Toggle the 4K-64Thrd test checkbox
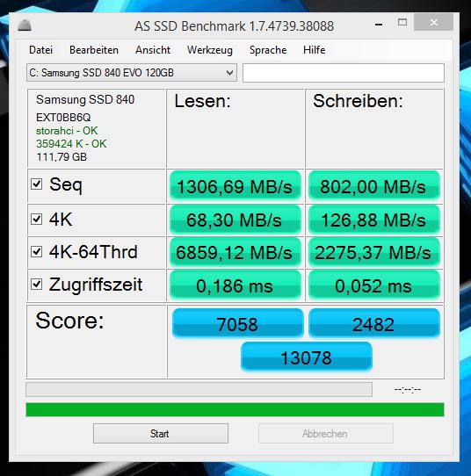The image size is (471, 476). pos(36,251)
